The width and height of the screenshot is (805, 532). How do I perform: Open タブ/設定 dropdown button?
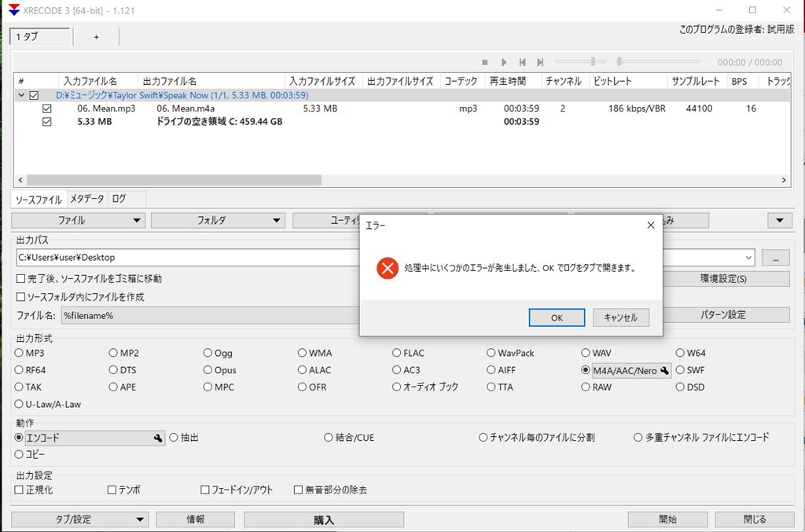pyautogui.click(x=80, y=519)
